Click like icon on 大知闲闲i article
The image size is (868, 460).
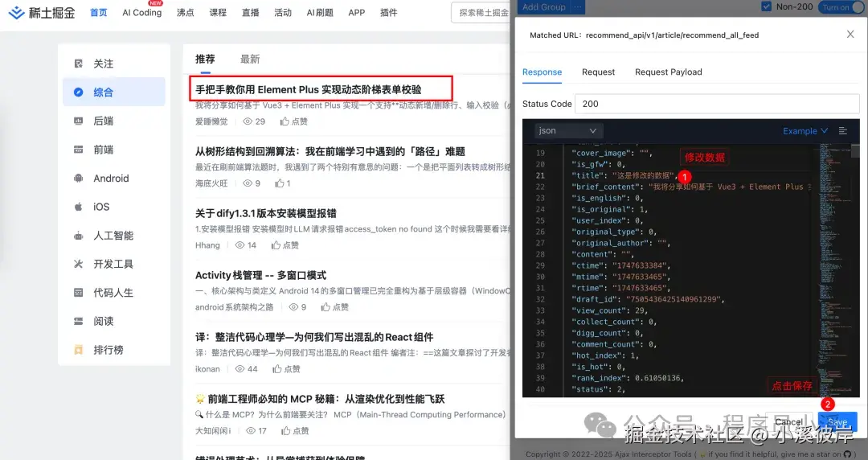coord(285,430)
